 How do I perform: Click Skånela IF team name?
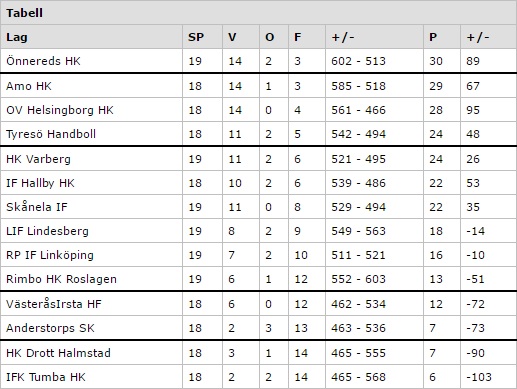(x=37, y=207)
